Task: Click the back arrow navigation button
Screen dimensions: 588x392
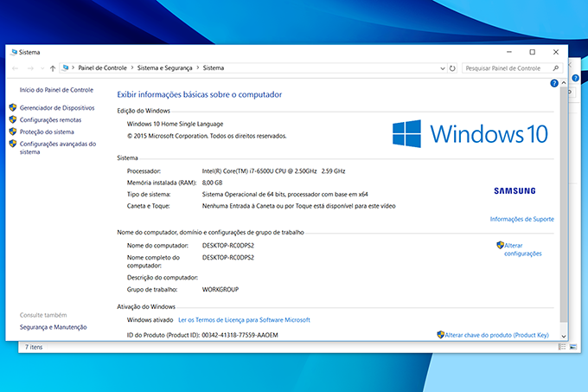Action: [x=15, y=67]
